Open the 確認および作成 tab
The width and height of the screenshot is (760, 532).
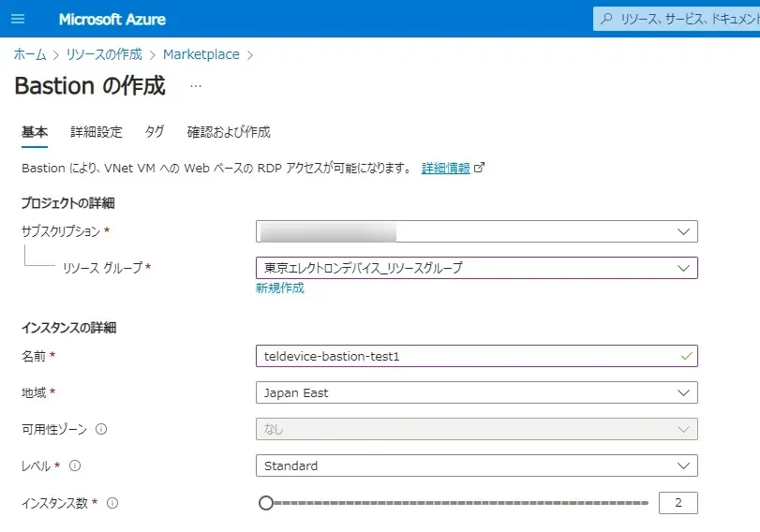coord(229,132)
